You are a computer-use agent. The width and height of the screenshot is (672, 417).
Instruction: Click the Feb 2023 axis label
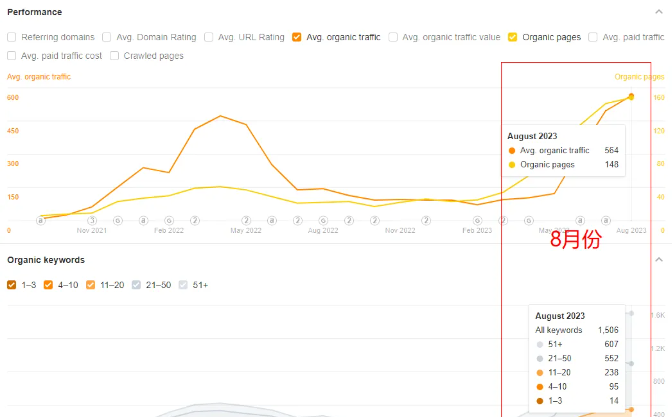pyautogui.click(x=477, y=231)
